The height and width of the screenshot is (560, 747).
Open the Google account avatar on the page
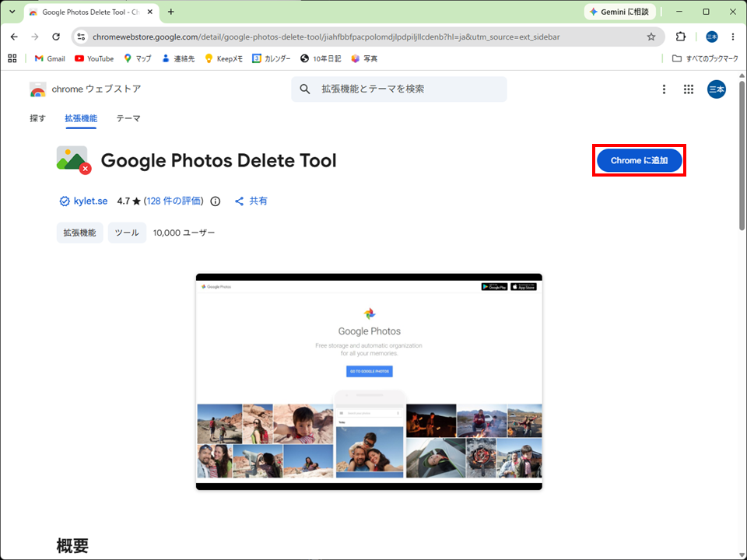717,89
